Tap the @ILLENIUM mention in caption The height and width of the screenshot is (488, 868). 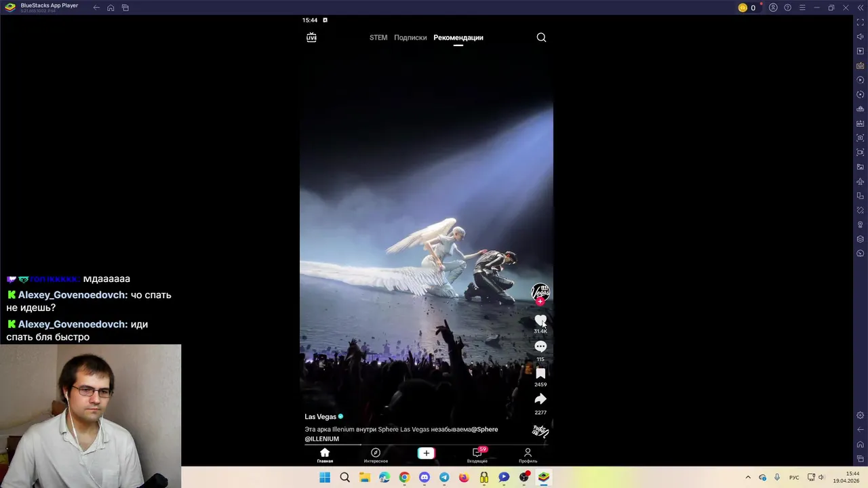(x=321, y=439)
